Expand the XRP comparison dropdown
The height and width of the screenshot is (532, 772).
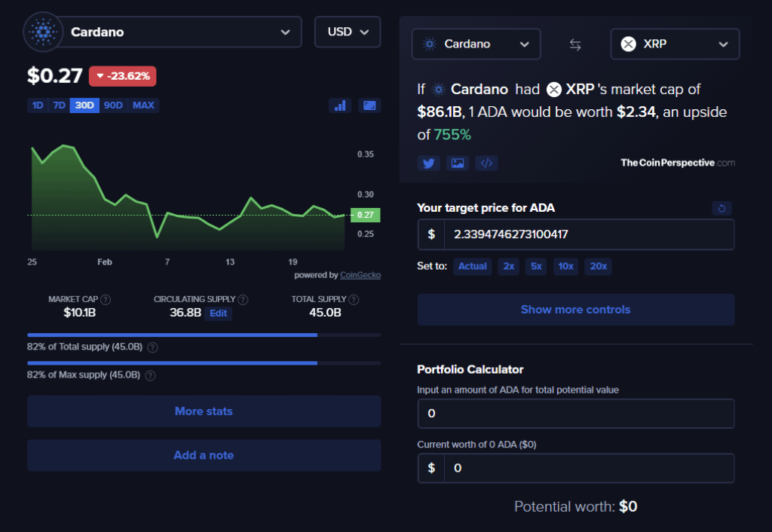pyautogui.click(x=675, y=44)
